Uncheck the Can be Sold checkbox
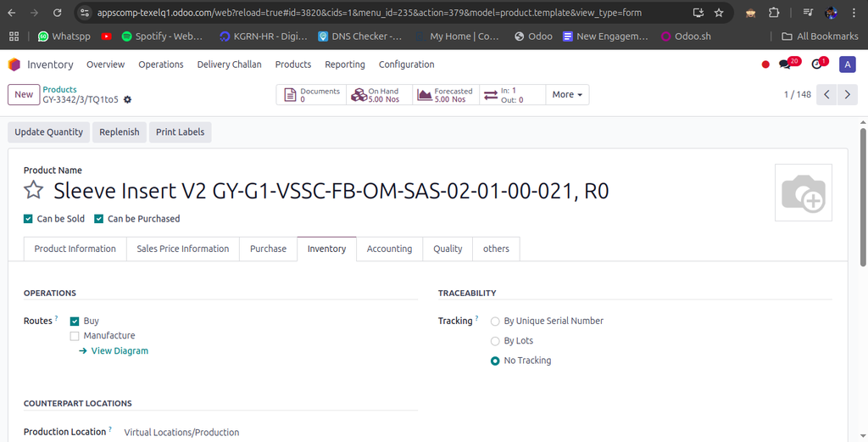The width and height of the screenshot is (868, 442). tap(29, 219)
